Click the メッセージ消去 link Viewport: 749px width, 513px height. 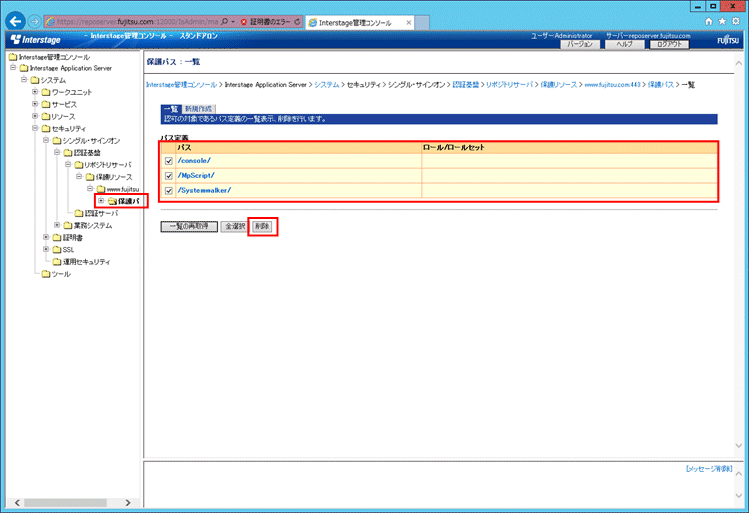709,469
